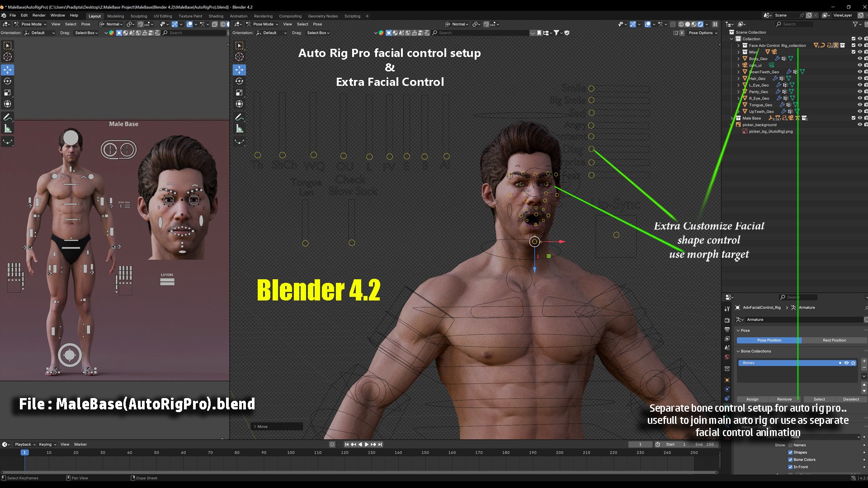The height and width of the screenshot is (488, 868).
Task: Activate the Rotate tool in the main viewport
Action: [x=240, y=81]
